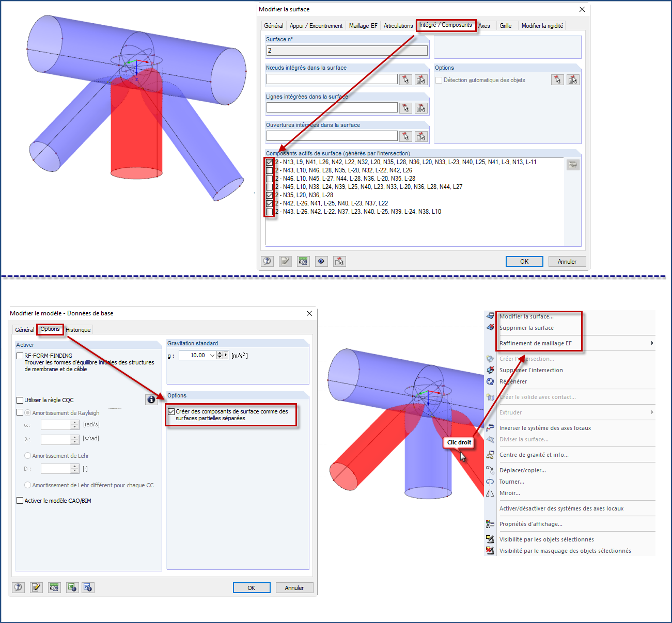Open units and decimal places settings
This screenshot has height=623, width=672.
[x=303, y=261]
